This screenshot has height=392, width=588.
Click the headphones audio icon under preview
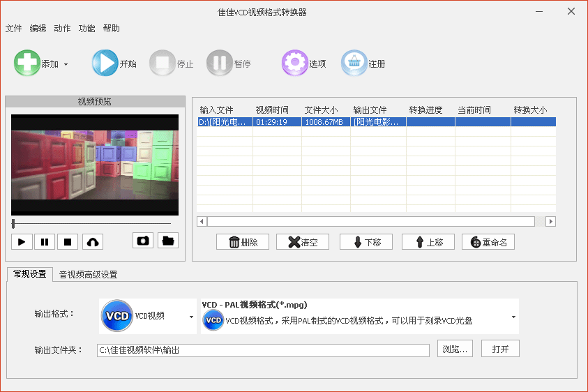93,242
